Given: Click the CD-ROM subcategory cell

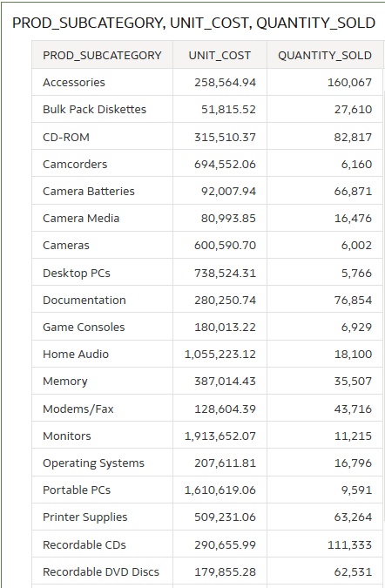Looking at the screenshot, I should (x=102, y=137).
